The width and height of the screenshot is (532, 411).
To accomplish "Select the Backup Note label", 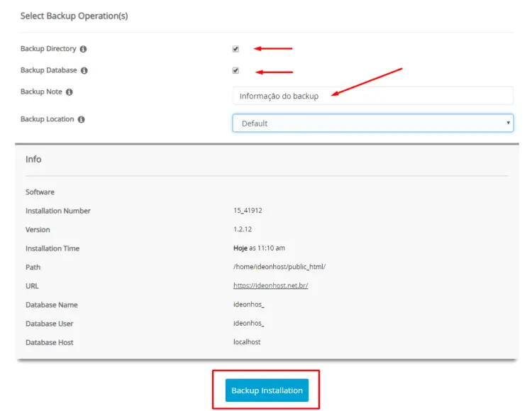I will (x=41, y=92).
